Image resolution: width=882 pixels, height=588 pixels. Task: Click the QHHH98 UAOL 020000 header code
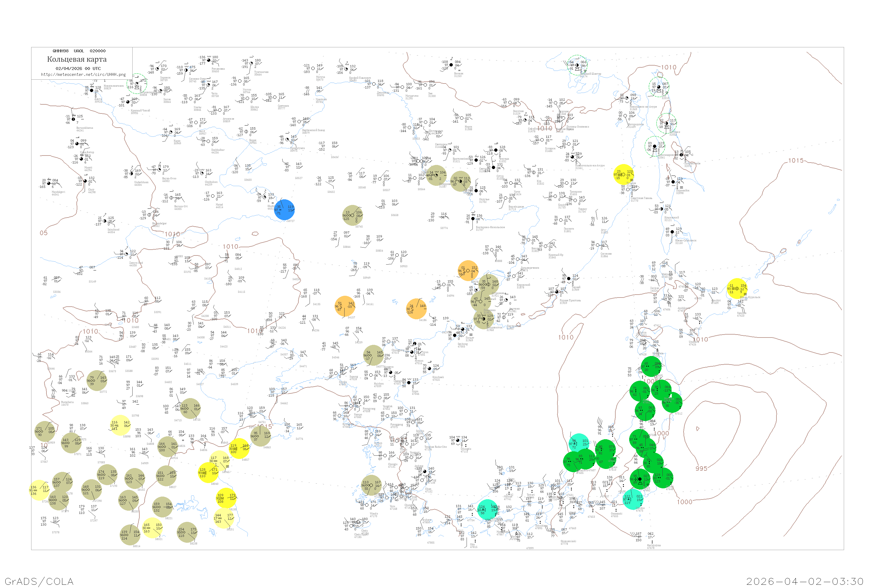pyautogui.click(x=79, y=51)
